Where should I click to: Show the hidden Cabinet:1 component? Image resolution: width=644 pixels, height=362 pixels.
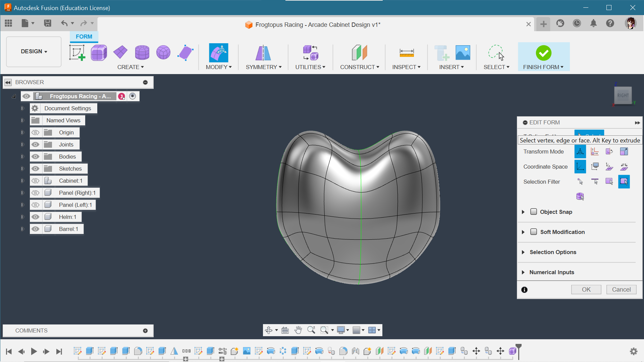tap(35, 181)
